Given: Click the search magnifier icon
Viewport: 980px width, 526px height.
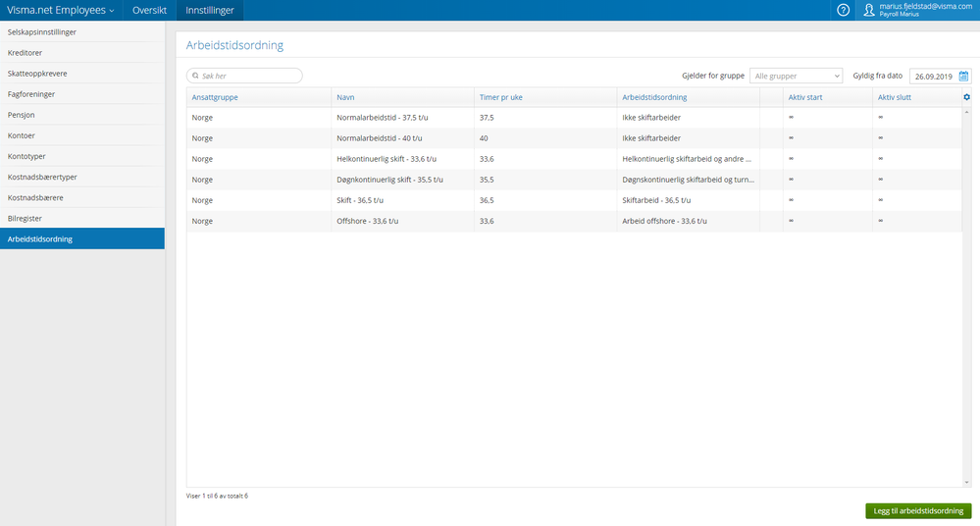Looking at the screenshot, I should 195,76.
